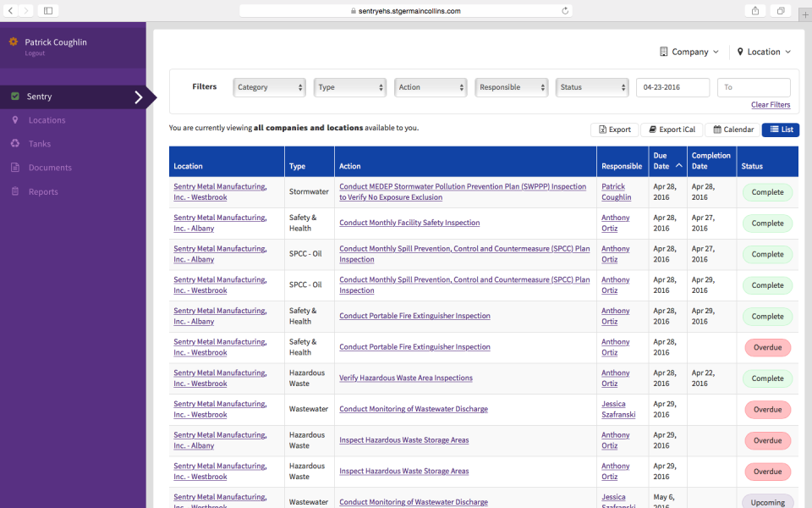Screen dimensions: 812x508
Task: Sort by the Completion Date column header
Action: pyautogui.click(x=710, y=161)
